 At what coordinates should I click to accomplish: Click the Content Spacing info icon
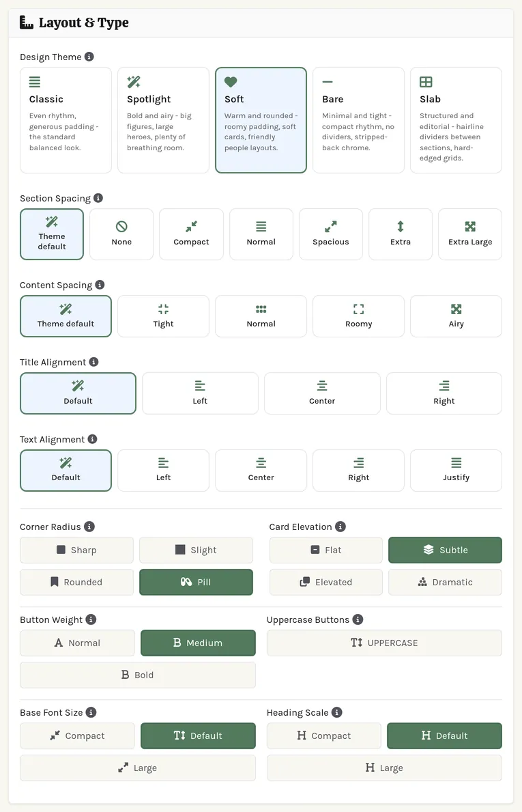pyautogui.click(x=100, y=284)
